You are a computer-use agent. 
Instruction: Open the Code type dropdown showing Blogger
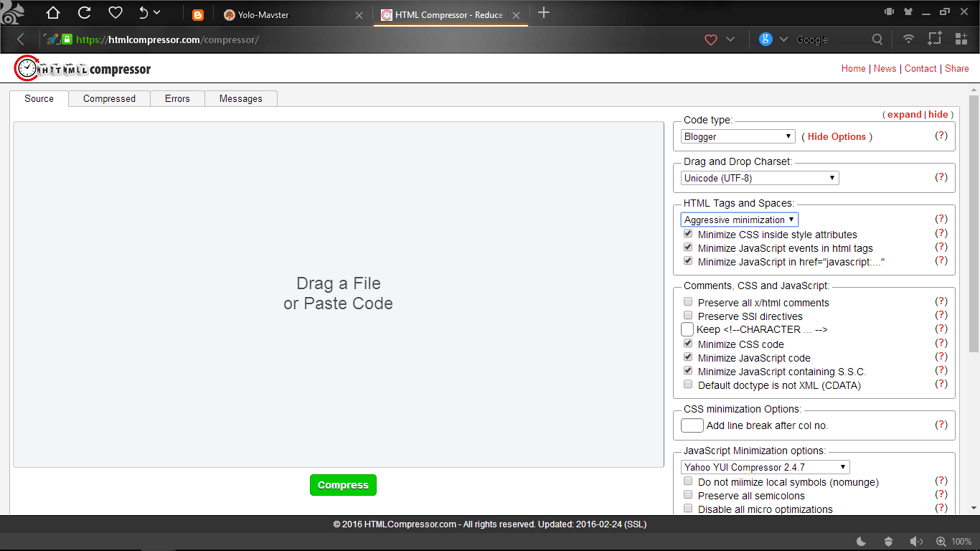[x=738, y=136]
